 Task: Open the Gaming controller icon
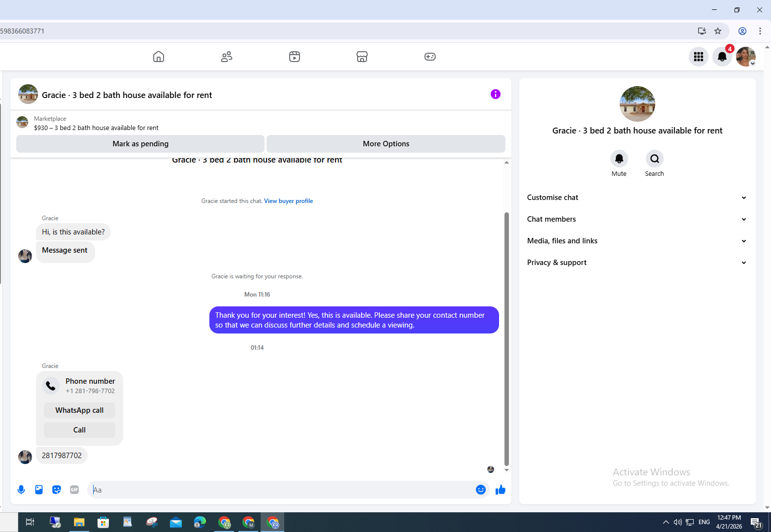430,57
